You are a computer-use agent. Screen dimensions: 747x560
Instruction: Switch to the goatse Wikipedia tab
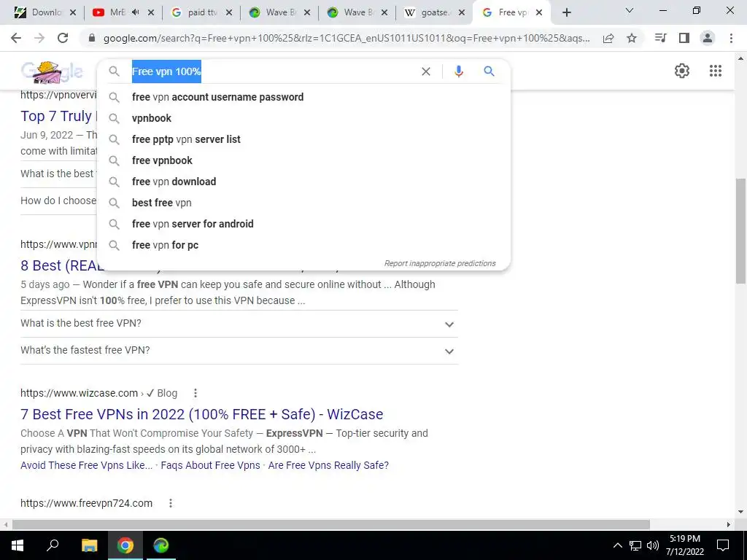433,13
